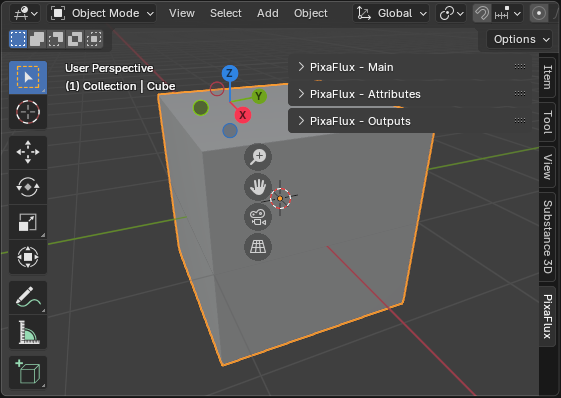Toggle the camera view
The height and width of the screenshot is (398, 561).
(x=258, y=217)
